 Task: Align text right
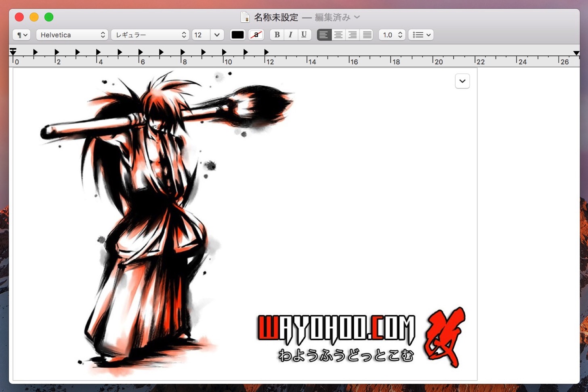point(353,35)
